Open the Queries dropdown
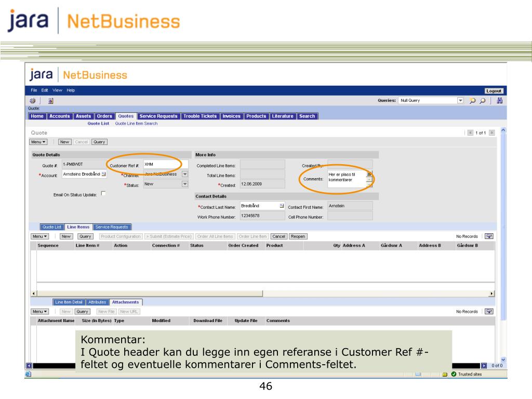This screenshot has height=399, width=532. (460, 100)
